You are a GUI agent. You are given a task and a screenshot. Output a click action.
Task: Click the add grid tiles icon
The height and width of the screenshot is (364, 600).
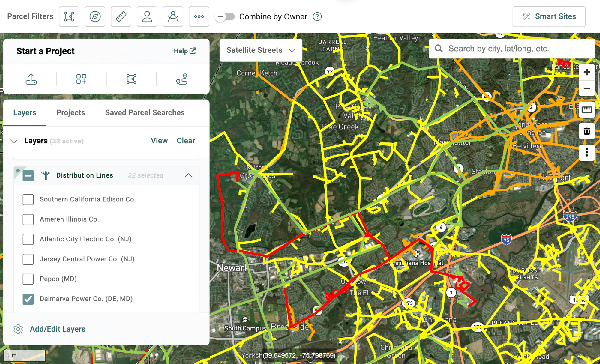[81, 79]
